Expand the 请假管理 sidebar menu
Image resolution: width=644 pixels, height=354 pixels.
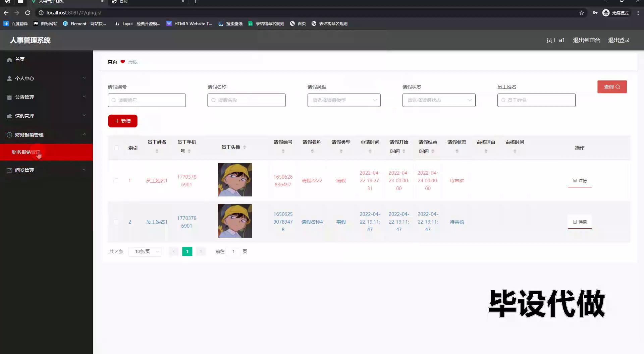[46, 116]
